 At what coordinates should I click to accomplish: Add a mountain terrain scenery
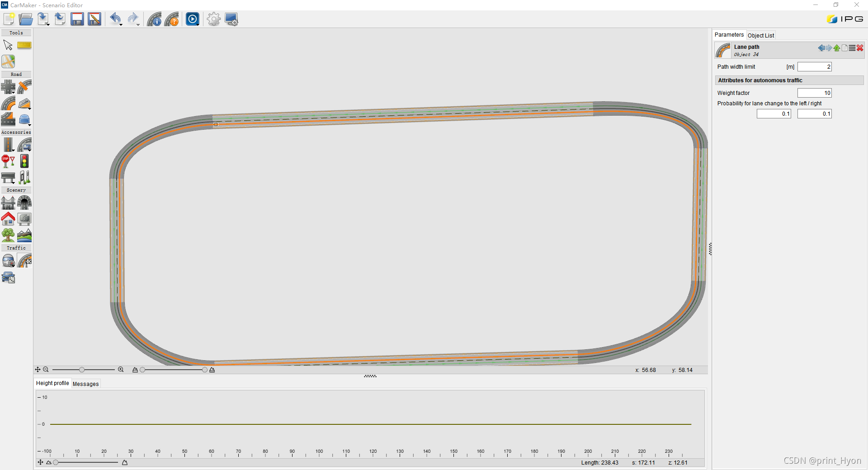pyautogui.click(x=24, y=235)
